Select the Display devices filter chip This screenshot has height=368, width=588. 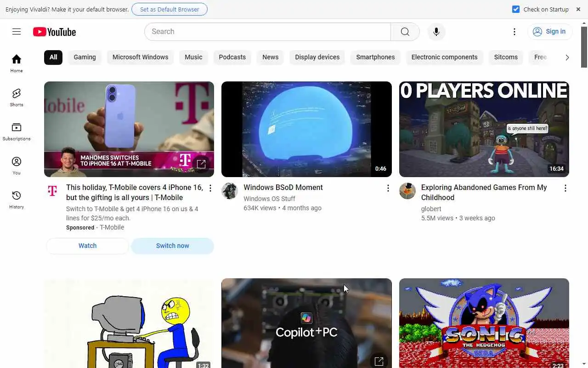[317, 57]
